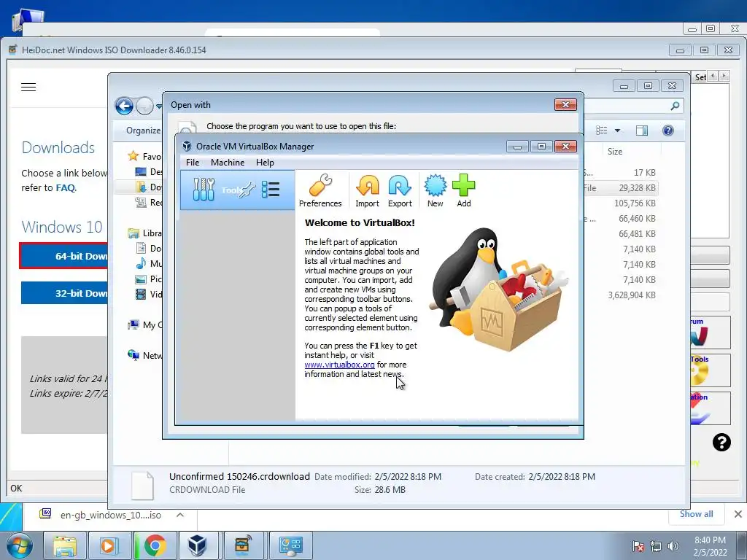The width and height of the screenshot is (747, 560).
Task: Open the File menu in VirtualBox
Action: coord(193,163)
